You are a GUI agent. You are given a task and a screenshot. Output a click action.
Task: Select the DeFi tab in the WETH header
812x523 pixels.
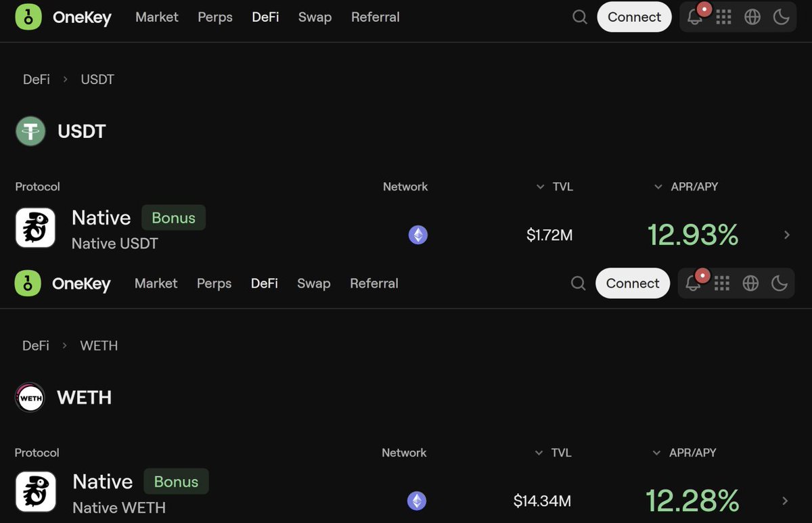click(265, 283)
